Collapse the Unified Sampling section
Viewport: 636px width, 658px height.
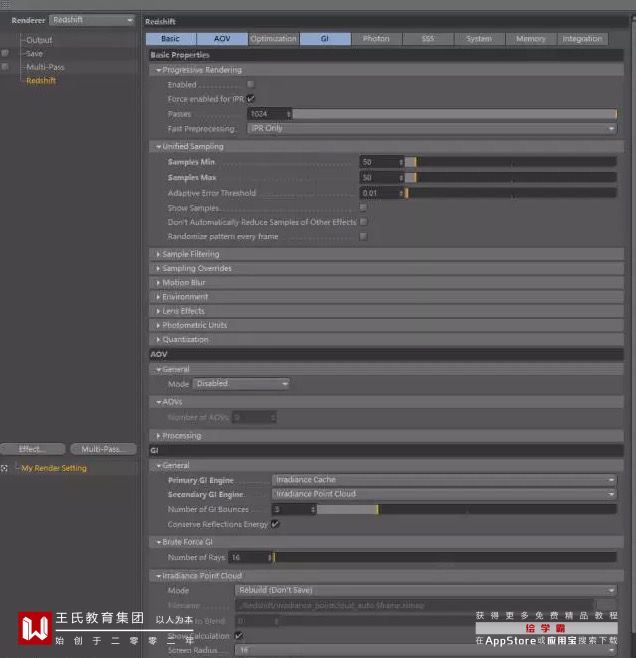point(386,146)
